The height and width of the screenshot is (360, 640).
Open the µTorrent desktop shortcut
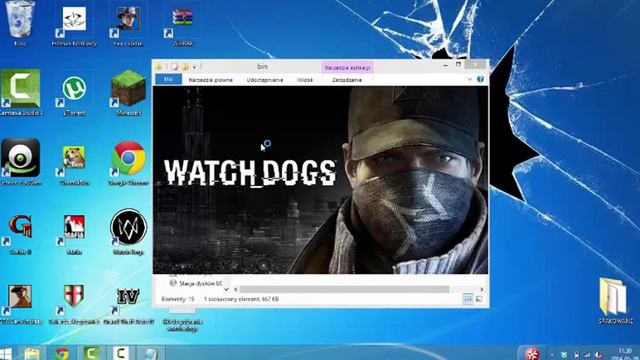[x=74, y=95]
